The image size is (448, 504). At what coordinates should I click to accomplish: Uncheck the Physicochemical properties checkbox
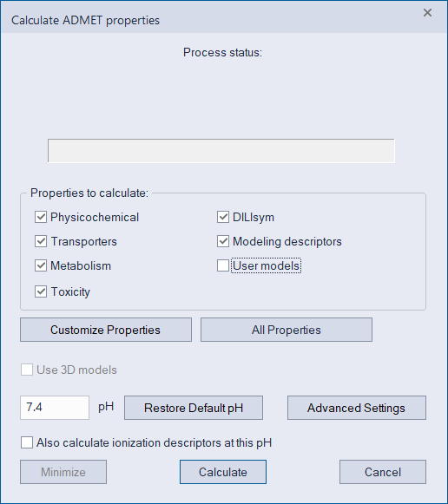coord(41,217)
